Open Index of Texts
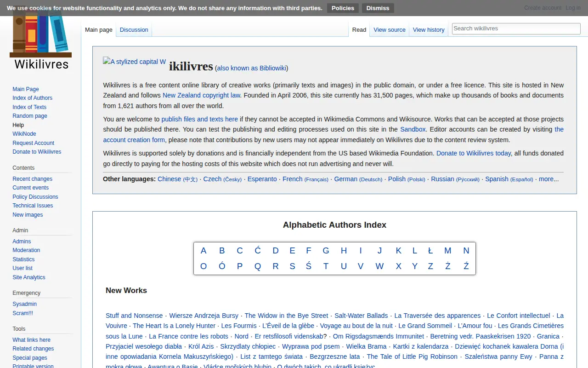Screen dimensions: 588x368 pos(29,107)
